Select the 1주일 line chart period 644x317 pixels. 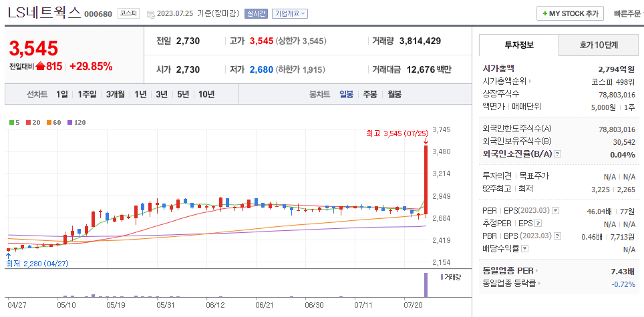(x=87, y=94)
